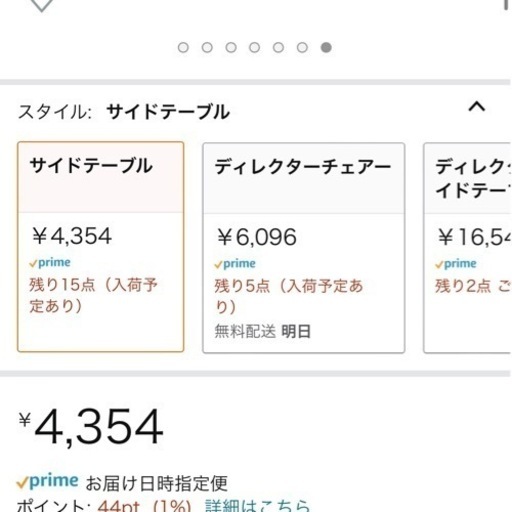
Task: Click prime badge in ディレクターチェアー card
Action: pos(235,264)
